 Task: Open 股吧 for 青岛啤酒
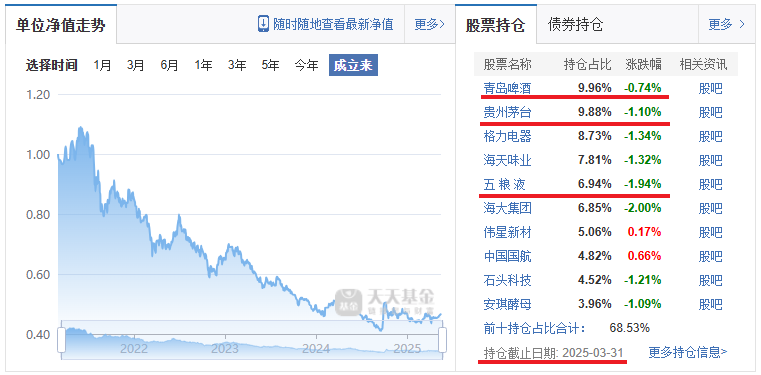click(711, 88)
